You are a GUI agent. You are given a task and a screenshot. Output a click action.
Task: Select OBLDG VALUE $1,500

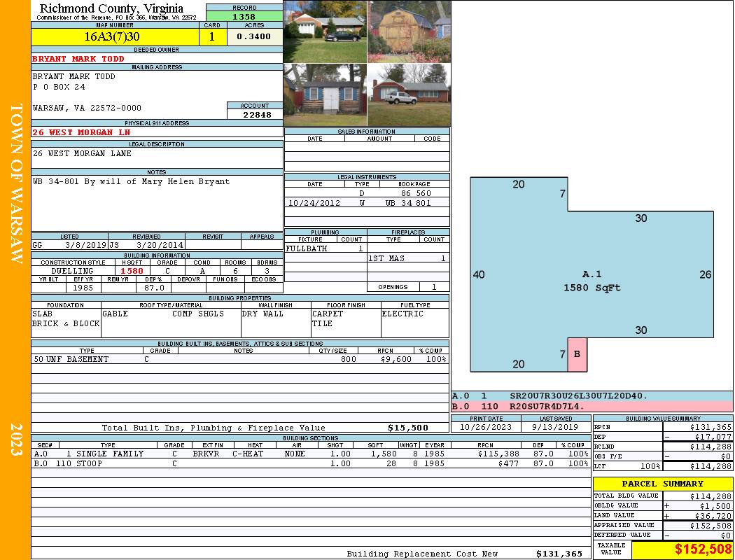point(715,505)
